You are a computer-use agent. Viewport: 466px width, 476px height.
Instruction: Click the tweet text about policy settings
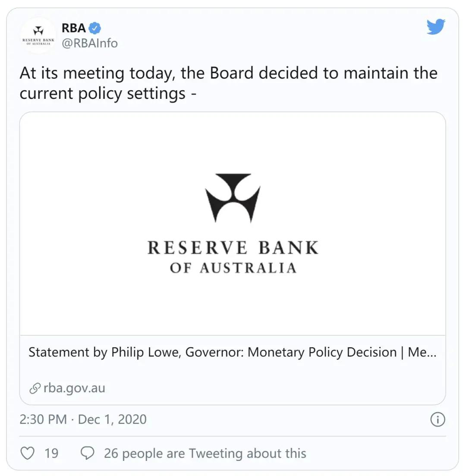[x=229, y=83]
